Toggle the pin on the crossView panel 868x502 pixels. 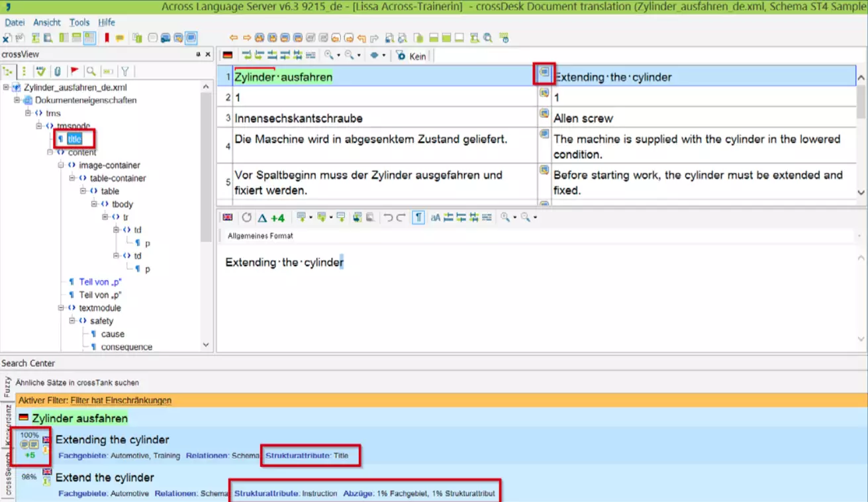[x=199, y=54]
